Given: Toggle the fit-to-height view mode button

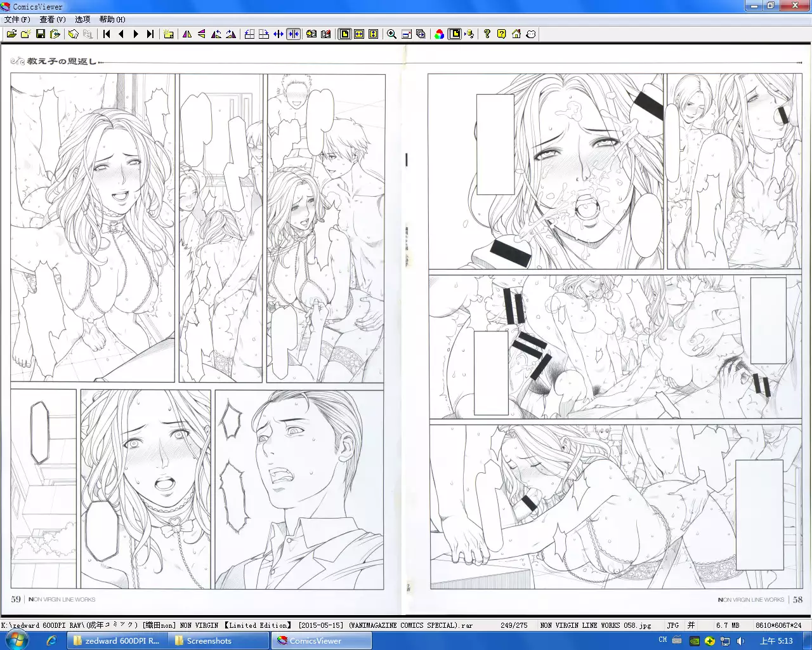Looking at the screenshot, I should click(374, 34).
